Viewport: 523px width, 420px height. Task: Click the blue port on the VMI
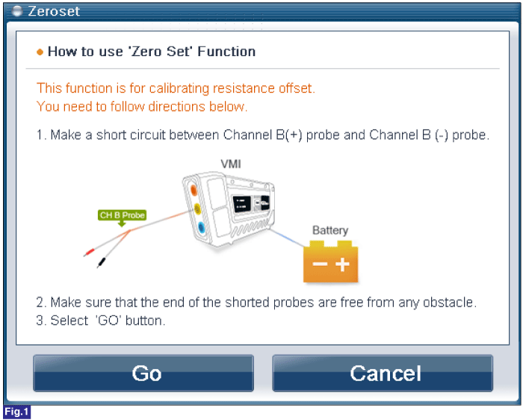tap(201, 227)
